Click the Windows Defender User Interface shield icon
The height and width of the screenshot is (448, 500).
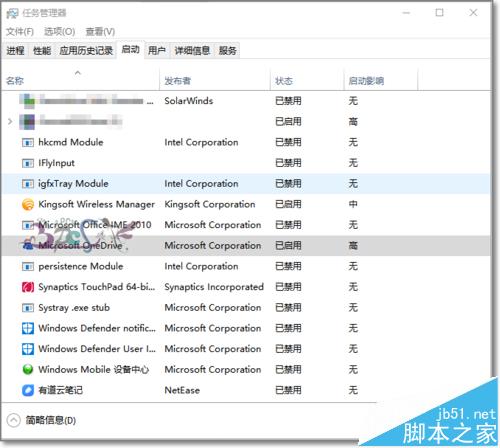pos(28,349)
